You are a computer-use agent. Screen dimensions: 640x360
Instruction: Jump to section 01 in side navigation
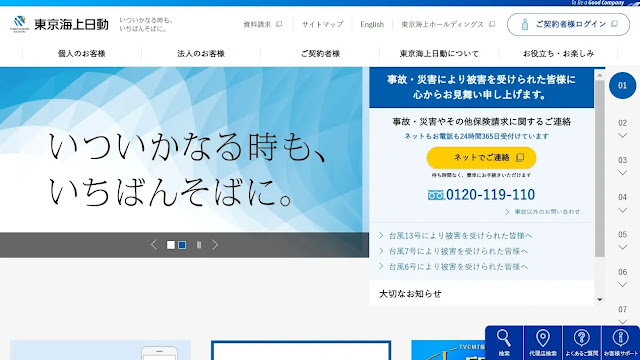tap(622, 86)
